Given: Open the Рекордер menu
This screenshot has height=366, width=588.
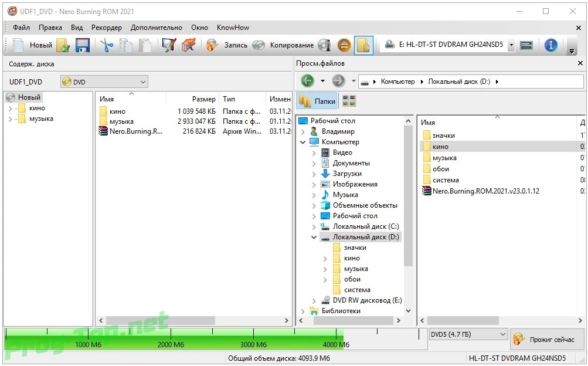Looking at the screenshot, I should (107, 28).
